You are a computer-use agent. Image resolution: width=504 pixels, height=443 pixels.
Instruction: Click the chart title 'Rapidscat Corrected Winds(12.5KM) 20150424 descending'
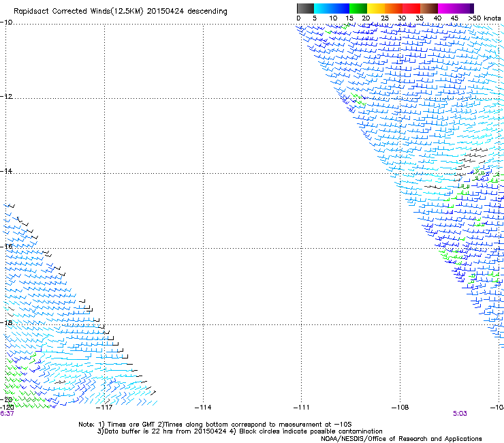[121, 11]
